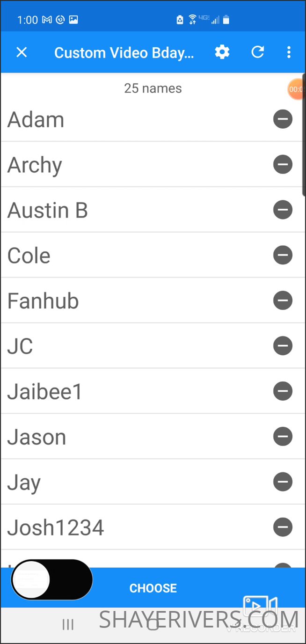Remove Cole using the minus icon
Viewport: 306px width, 644px height.
click(x=283, y=255)
